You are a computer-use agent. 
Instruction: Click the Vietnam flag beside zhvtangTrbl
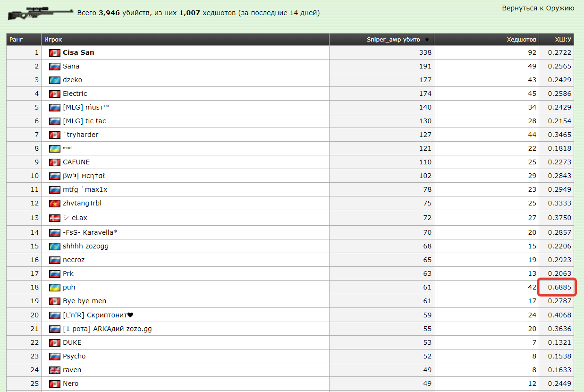(x=55, y=204)
